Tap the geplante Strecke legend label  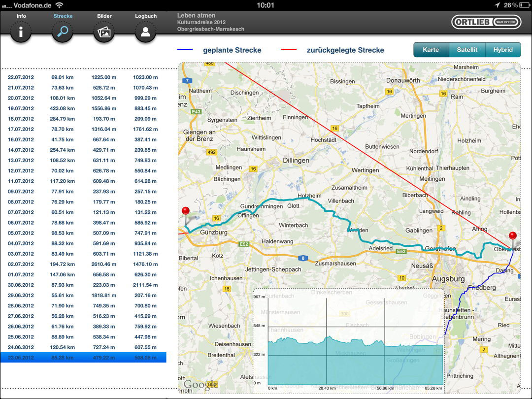click(x=232, y=50)
